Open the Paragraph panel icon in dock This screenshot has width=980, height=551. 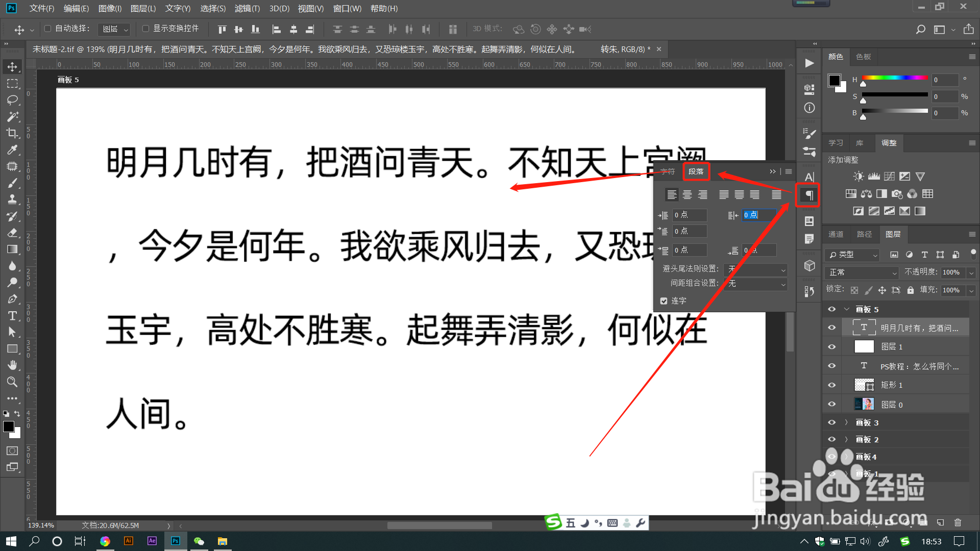pos(809,195)
